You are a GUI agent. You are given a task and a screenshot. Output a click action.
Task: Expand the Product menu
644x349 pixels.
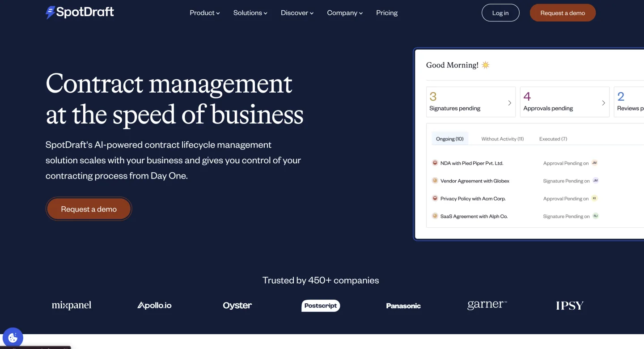204,13
